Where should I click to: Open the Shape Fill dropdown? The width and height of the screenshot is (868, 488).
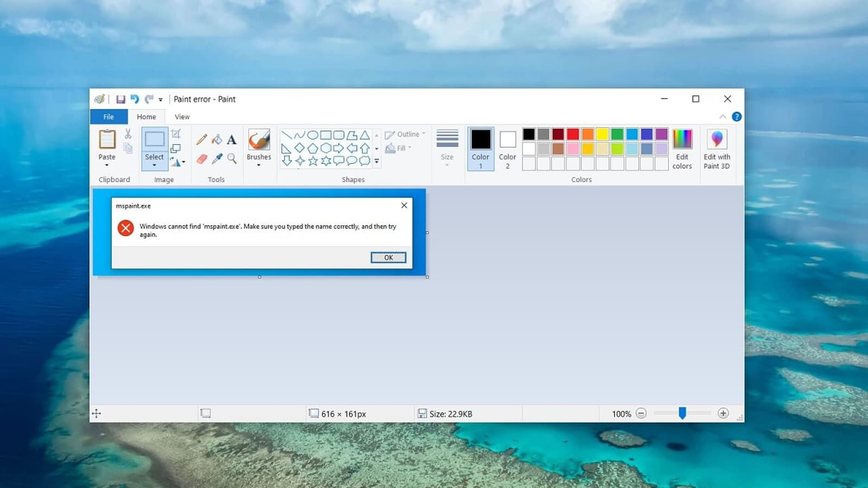click(398, 148)
